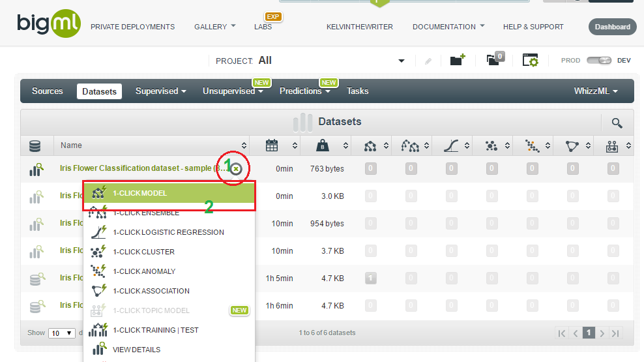Image resolution: width=644 pixels, height=362 pixels.
Task: Click page number 1 in pagination
Action: [x=589, y=333]
